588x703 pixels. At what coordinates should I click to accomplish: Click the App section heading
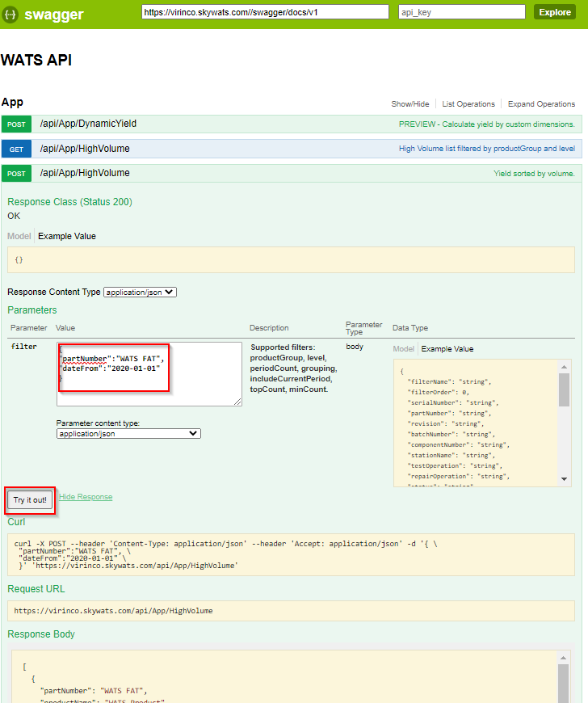tap(12, 103)
